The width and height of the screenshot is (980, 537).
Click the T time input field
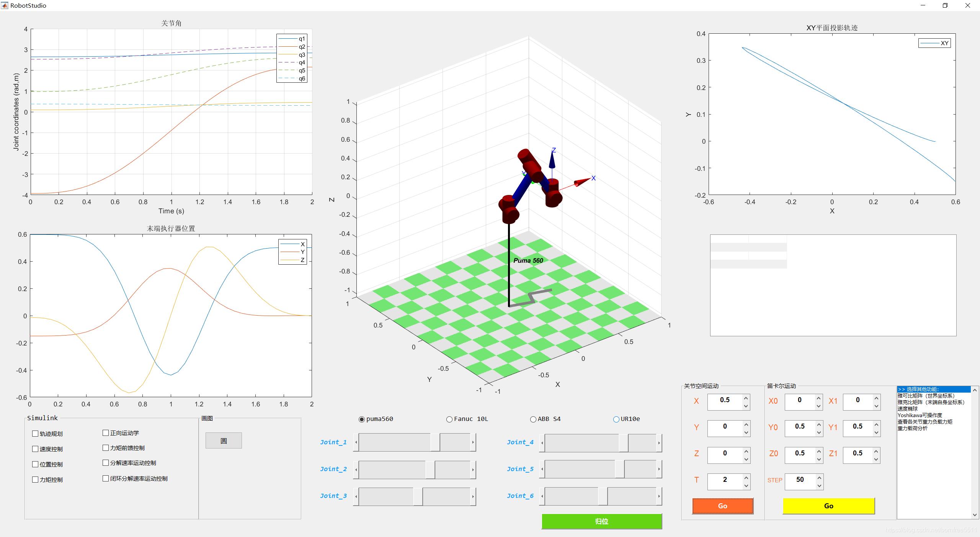(x=725, y=482)
